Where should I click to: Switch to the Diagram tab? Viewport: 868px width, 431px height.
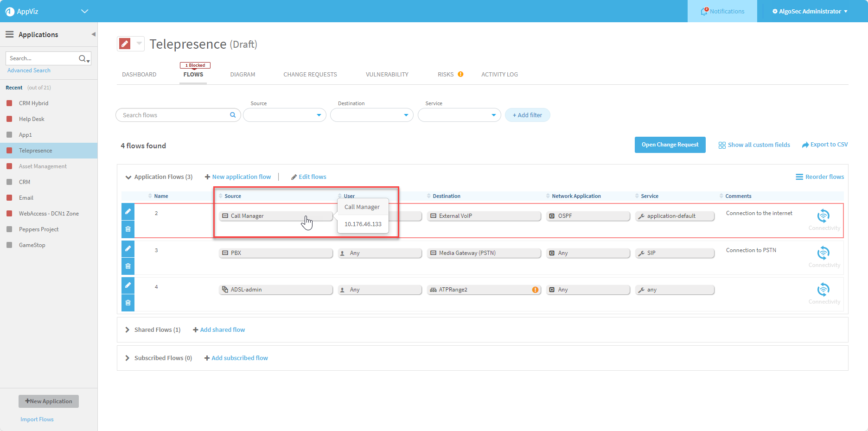(x=243, y=74)
